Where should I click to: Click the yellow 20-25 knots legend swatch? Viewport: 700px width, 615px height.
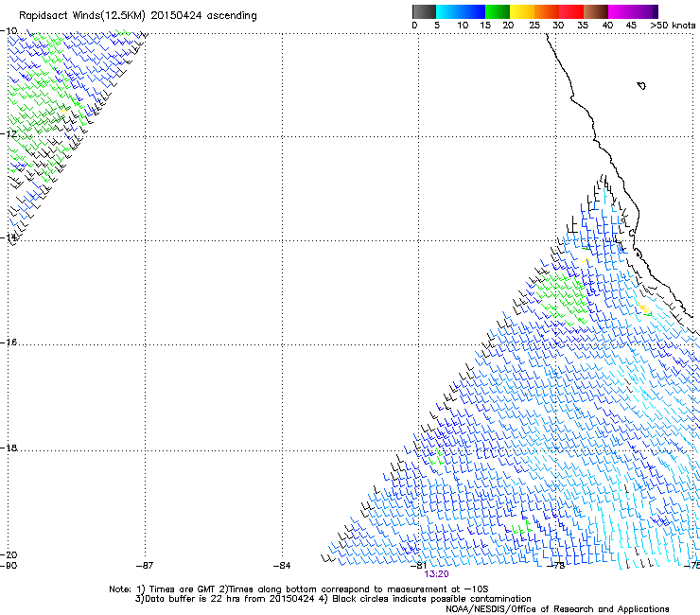(x=522, y=11)
